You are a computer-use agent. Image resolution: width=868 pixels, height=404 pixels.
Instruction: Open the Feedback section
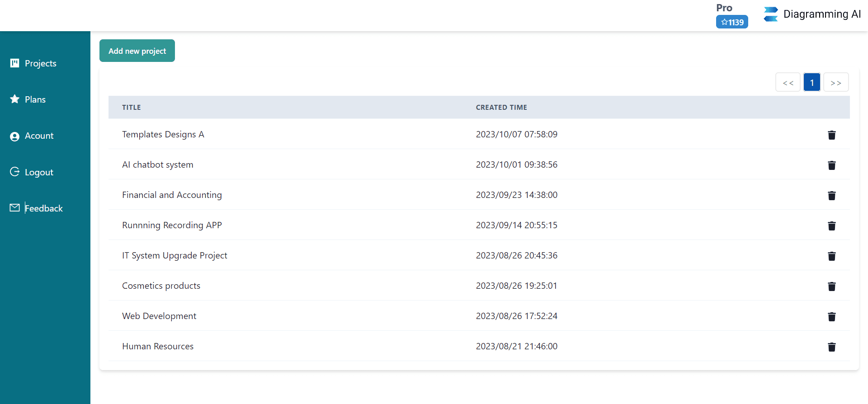(43, 208)
